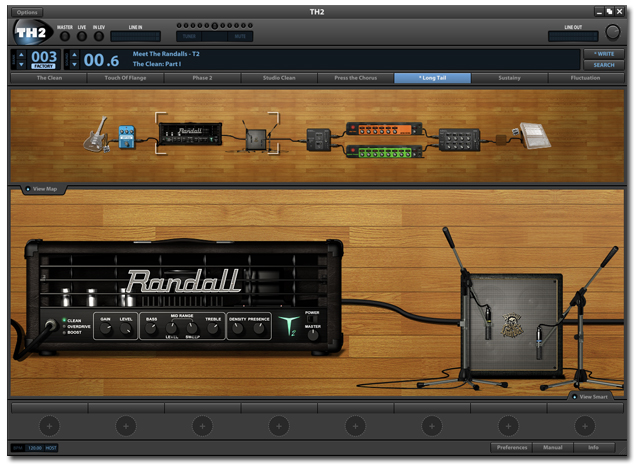This screenshot has width=634, height=466.
Task: Add a controller in the eighth plus slot
Action: (585, 426)
